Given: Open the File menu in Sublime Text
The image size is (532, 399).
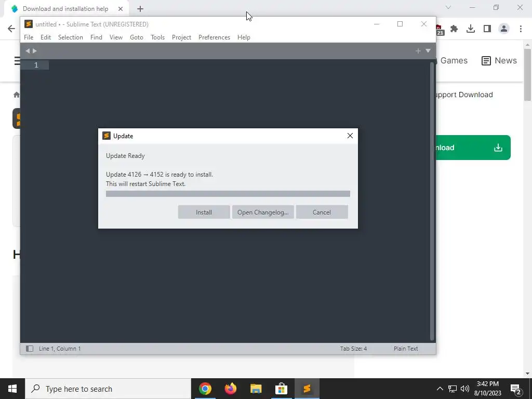Looking at the screenshot, I should coord(29,37).
